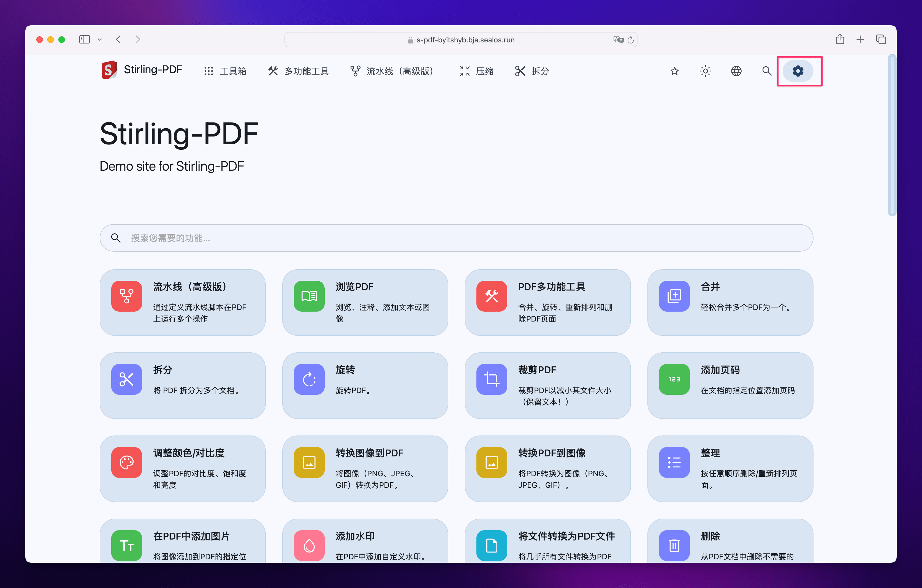Select the 添加水印 watermark tool
Viewport: 922px width, 588px height.
coord(309,545)
